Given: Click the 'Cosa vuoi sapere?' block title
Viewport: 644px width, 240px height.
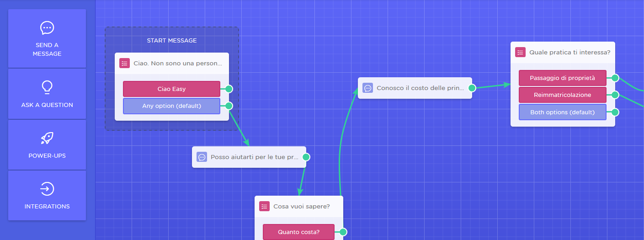Looking at the screenshot, I should (302, 206).
